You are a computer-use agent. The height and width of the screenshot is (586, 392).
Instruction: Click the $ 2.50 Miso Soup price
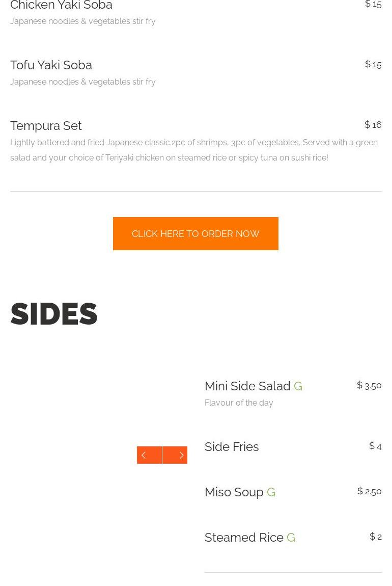pos(369,492)
